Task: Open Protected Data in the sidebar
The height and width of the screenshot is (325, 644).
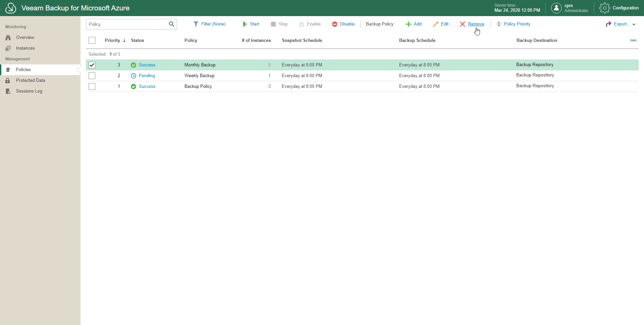Action: 31,80
